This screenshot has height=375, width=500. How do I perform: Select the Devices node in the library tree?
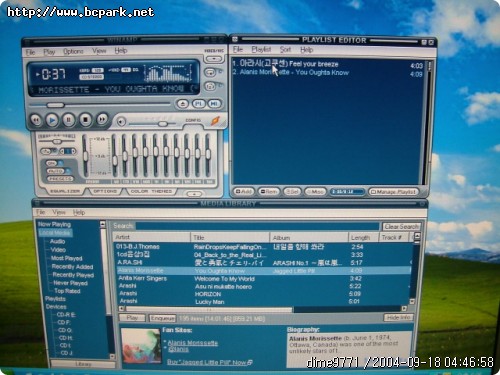[x=56, y=307]
